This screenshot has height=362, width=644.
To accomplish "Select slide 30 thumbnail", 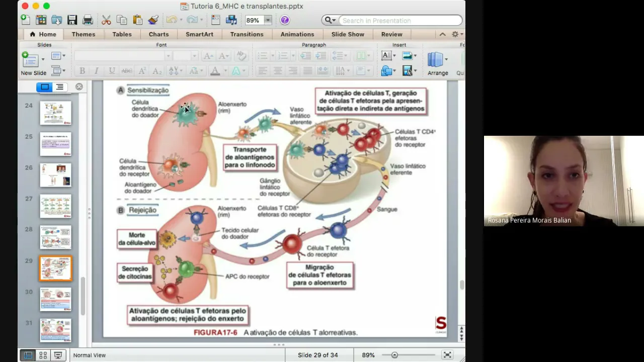I will point(56,300).
